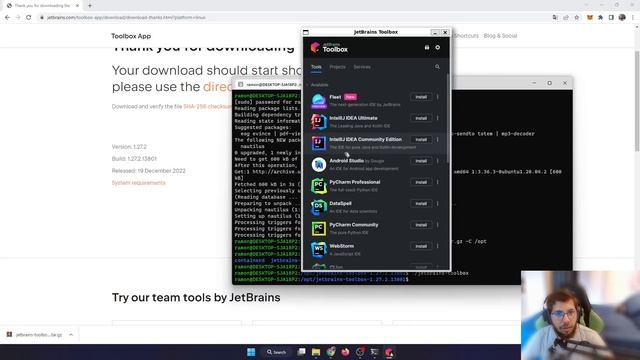Select the Android Studio icon
The image size is (640, 360).
tap(319, 164)
